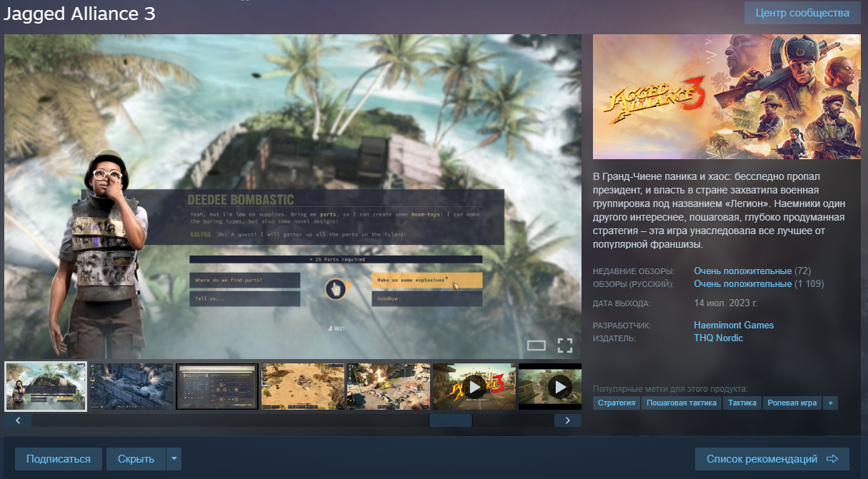
Task: Open developer Haemimont Games link
Action: [734, 326]
